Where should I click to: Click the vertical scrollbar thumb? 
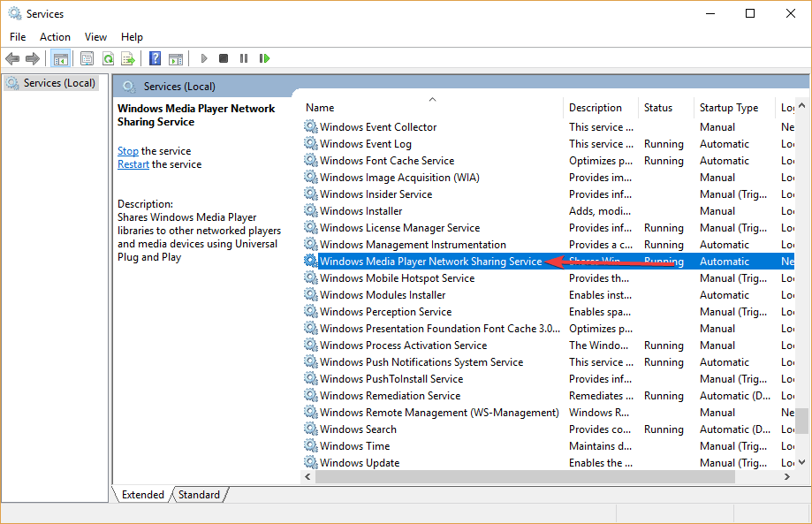coord(802,421)
